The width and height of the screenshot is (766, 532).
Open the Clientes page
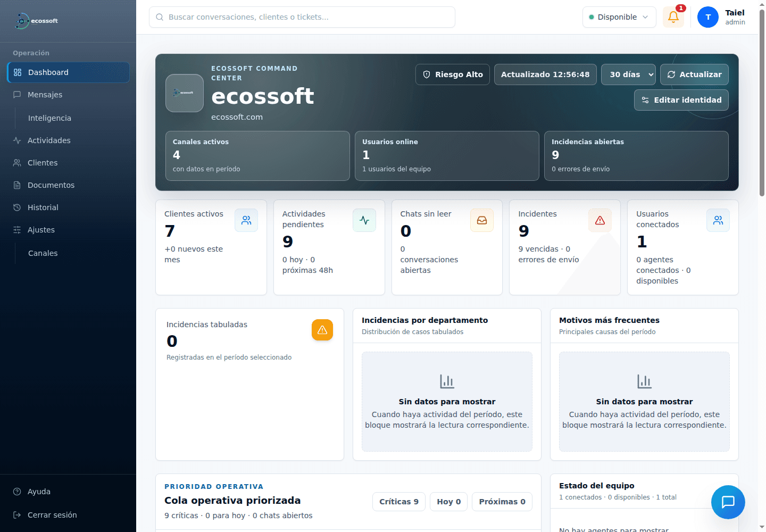[x=68, y=163]
